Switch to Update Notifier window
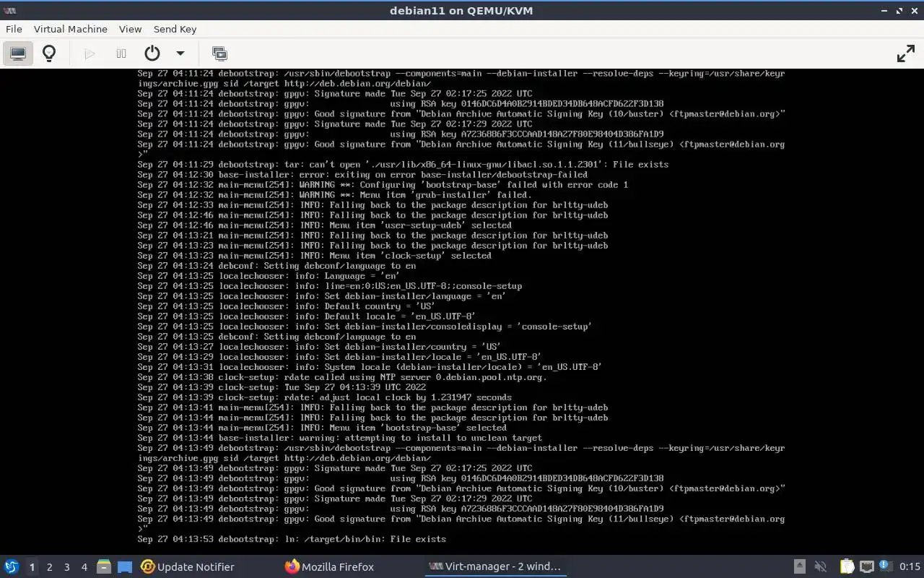The image size is (924, 578). coord(188,566)
